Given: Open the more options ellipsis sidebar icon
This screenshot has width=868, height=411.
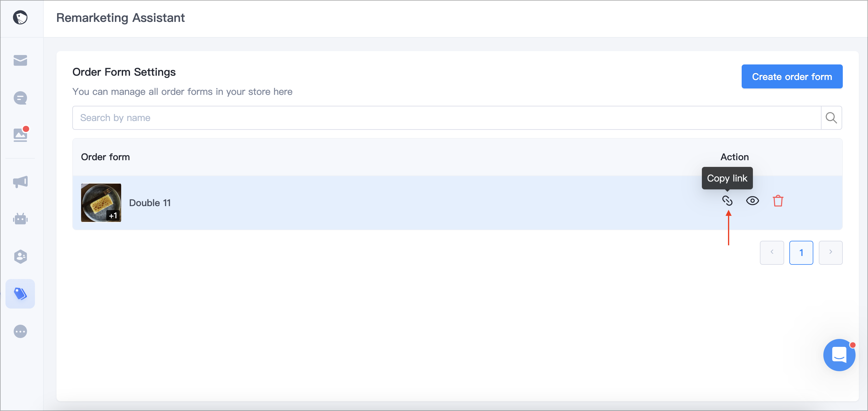Looking at the screenshot, I should (x=20, y=331).
